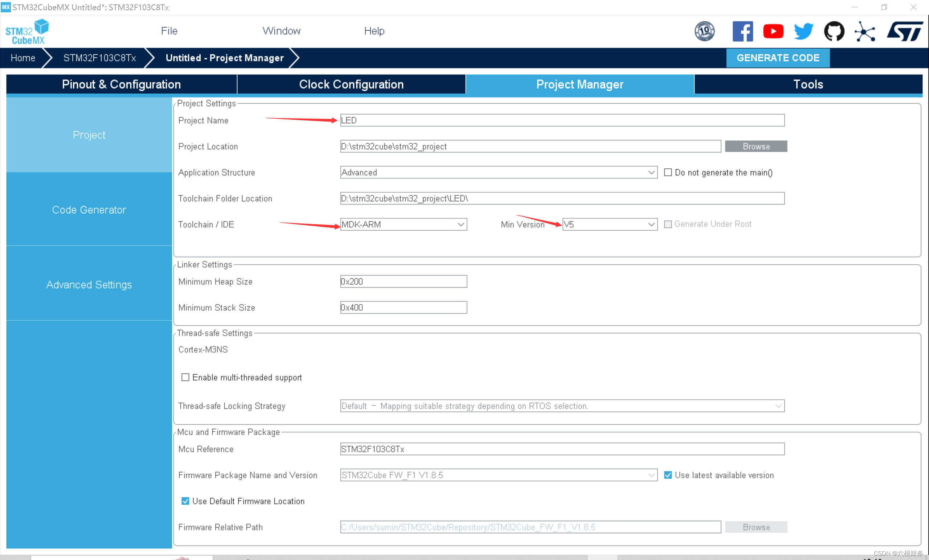Click the STM32CubeMX logo icon
The image size is (929, 560).
[x=27, y=32]
